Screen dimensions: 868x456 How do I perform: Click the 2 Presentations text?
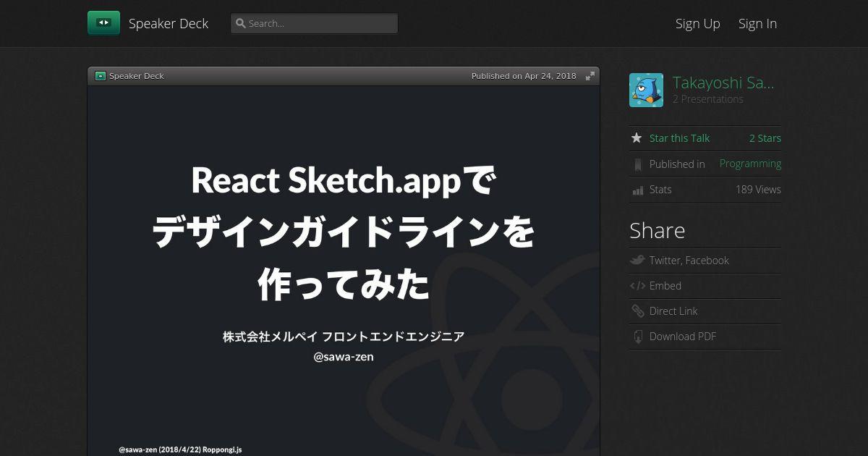click(x=707, y=99)
